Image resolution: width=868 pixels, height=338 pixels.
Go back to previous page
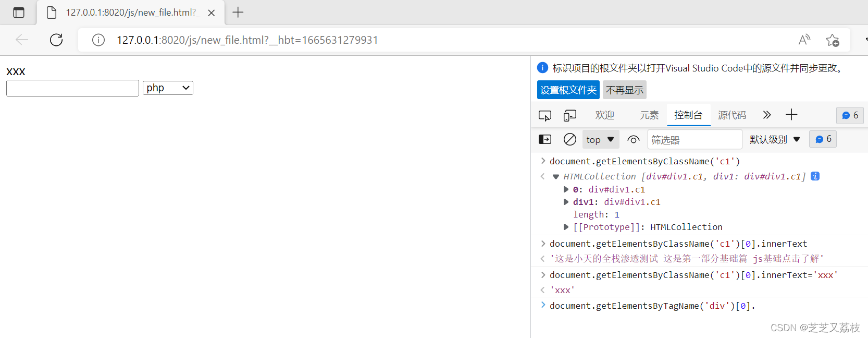click(22, 40)
